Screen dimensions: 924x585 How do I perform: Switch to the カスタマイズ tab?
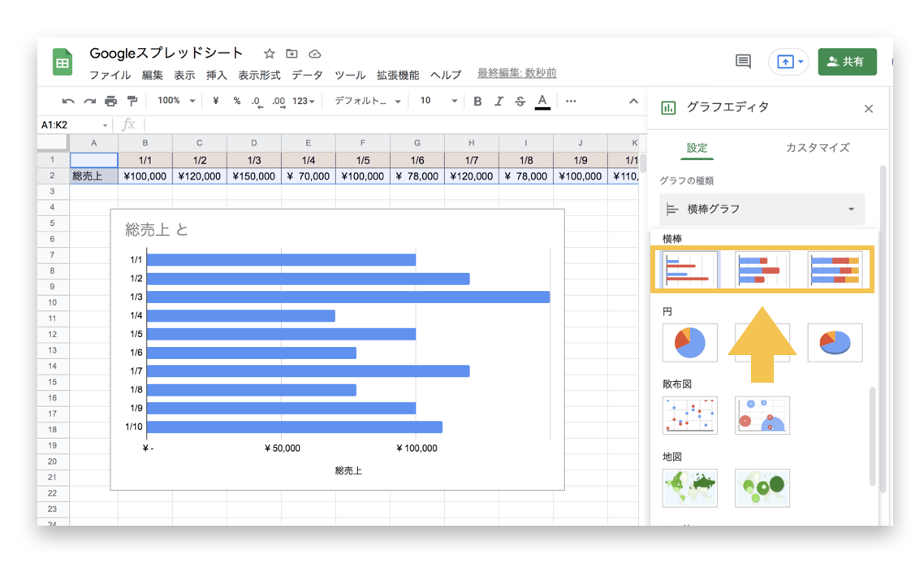coord(817,148)
